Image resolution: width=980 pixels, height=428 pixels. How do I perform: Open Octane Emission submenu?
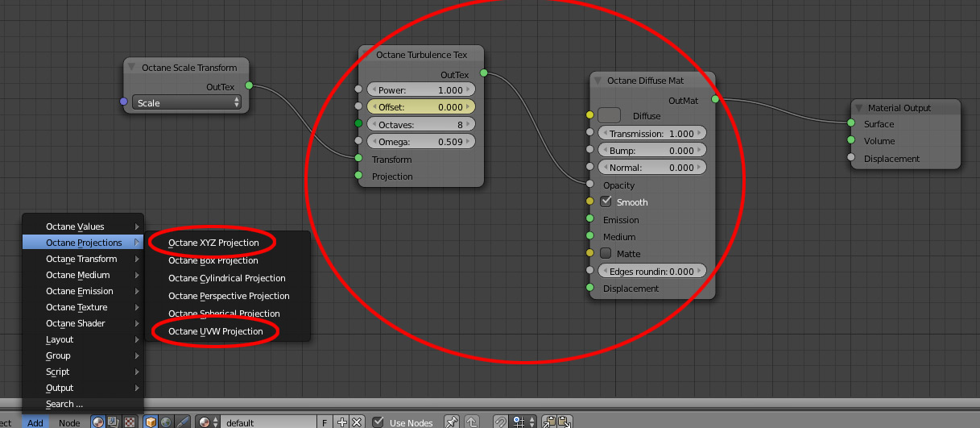pyautogui.click(x=83, y=291)
